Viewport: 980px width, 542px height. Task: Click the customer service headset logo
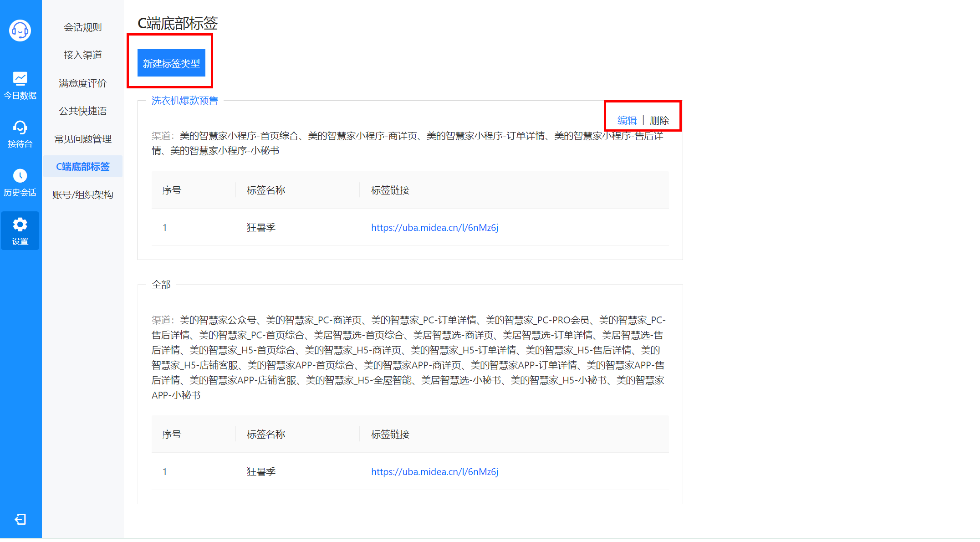[20, 31]
